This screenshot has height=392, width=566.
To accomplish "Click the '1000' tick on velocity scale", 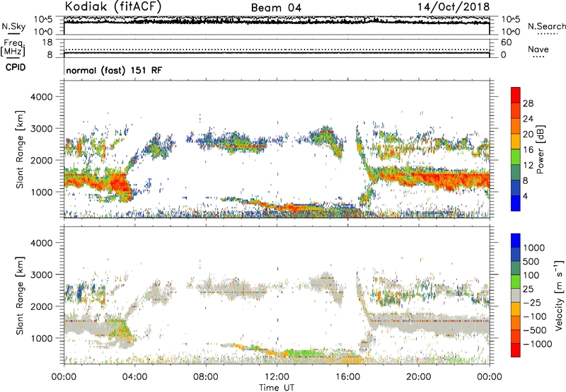I will point(534,248).
